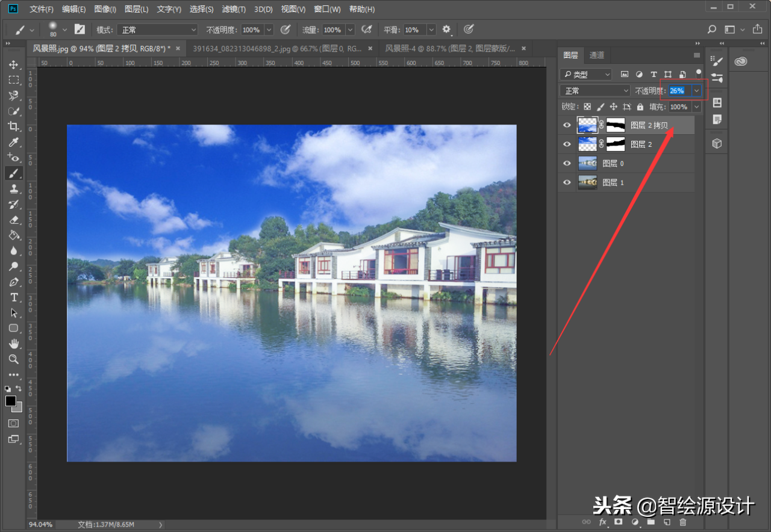Screen dimensions: 771x532
Task: Click the foreground color swatch
Action: 10,401
